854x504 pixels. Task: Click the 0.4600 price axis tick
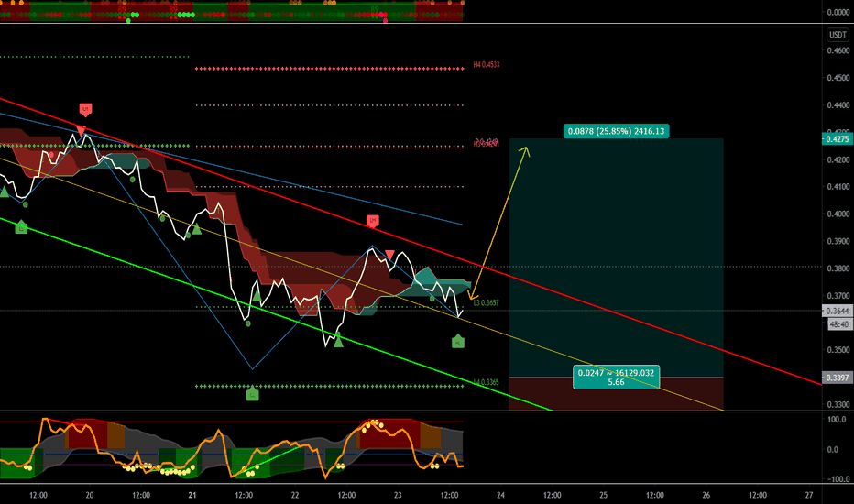tap(838, 50)
